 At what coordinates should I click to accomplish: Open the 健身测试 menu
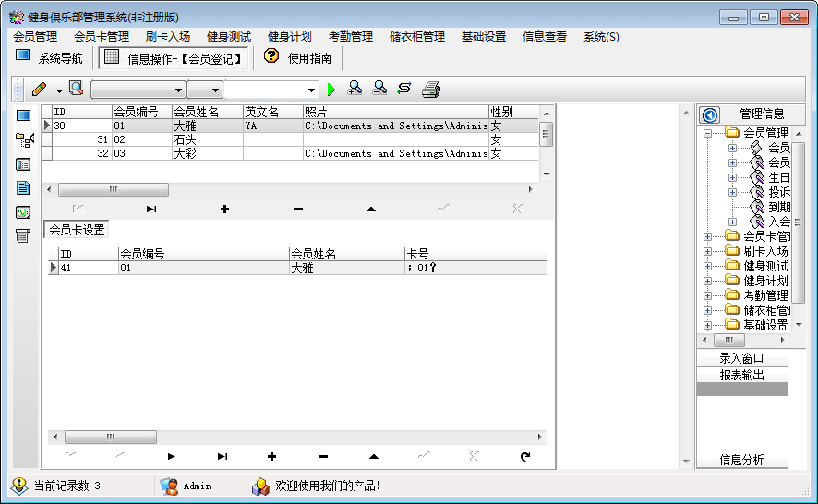229,37
